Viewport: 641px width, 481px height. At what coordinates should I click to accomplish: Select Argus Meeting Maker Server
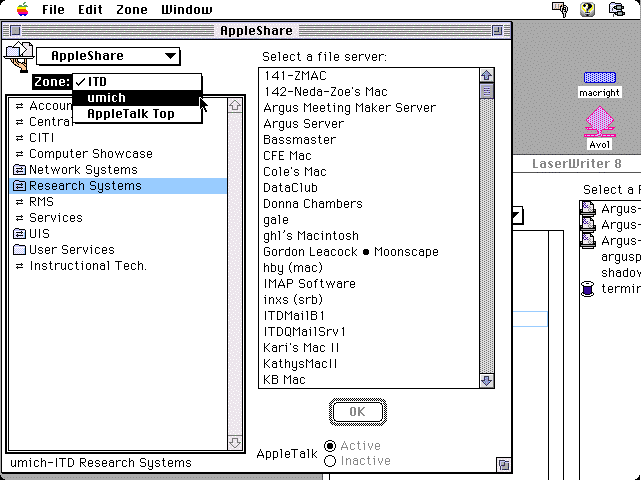pyautogui.click(x=368, y=107)
